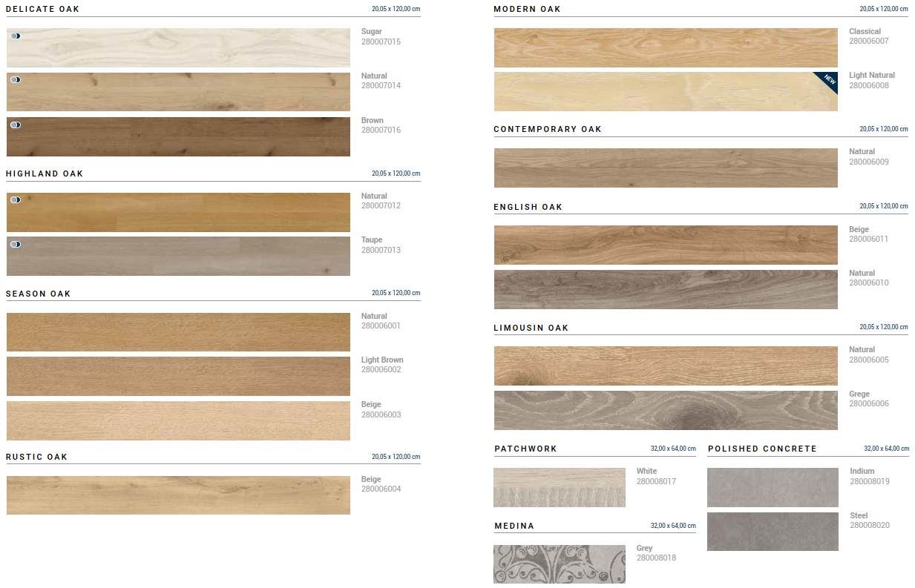Open the Polished Concrete Steel tile image
This screenshot has height=588, width=915.
773,532
